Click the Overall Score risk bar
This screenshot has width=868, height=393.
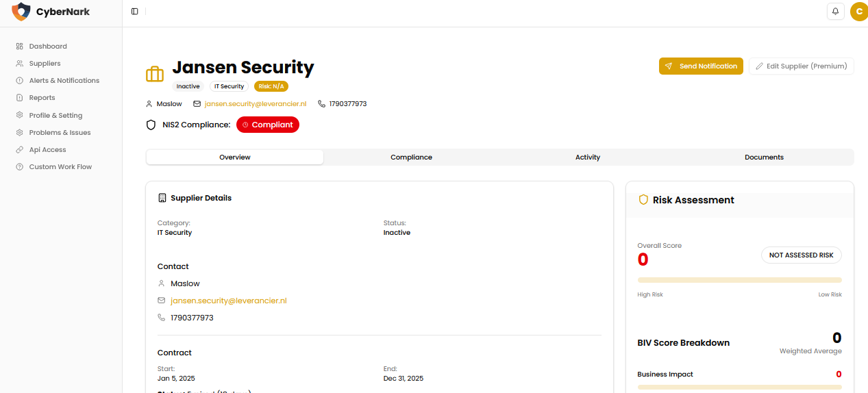(740, 280)
